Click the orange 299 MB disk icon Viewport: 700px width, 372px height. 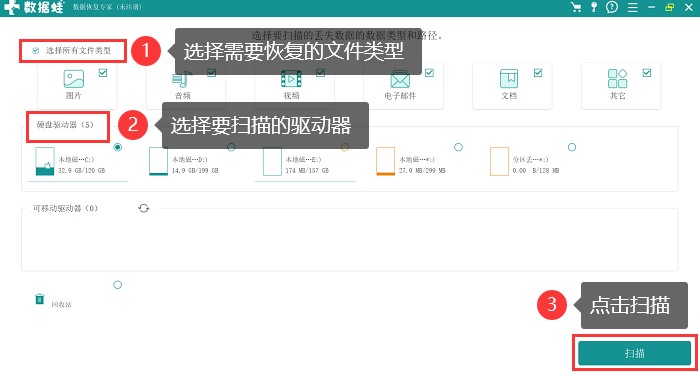tap(386, 162)
